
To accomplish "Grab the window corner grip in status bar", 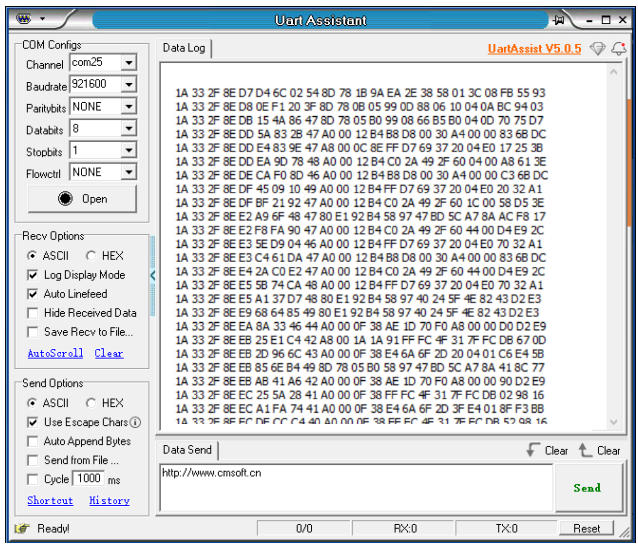I will pyautogui.click(x=624, y=531).
